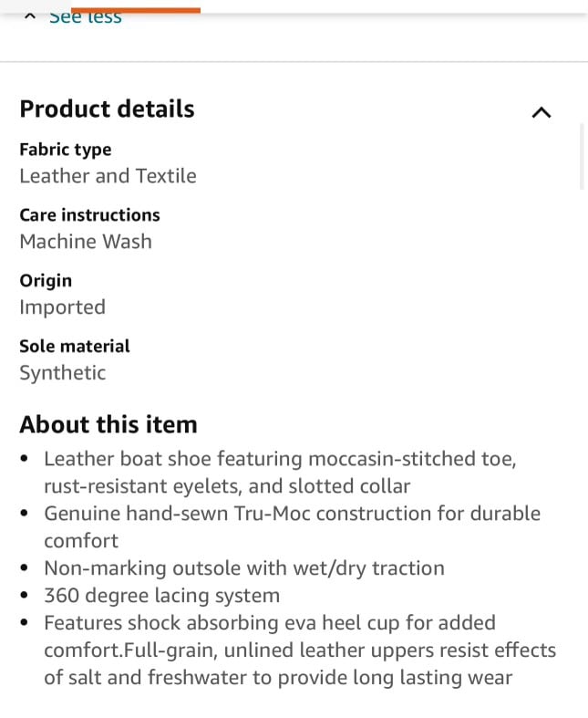Image resolution: width=588 pixels, height=718 pixels.
Task: Select the Fabric type label
Action: tap(66, 150)
